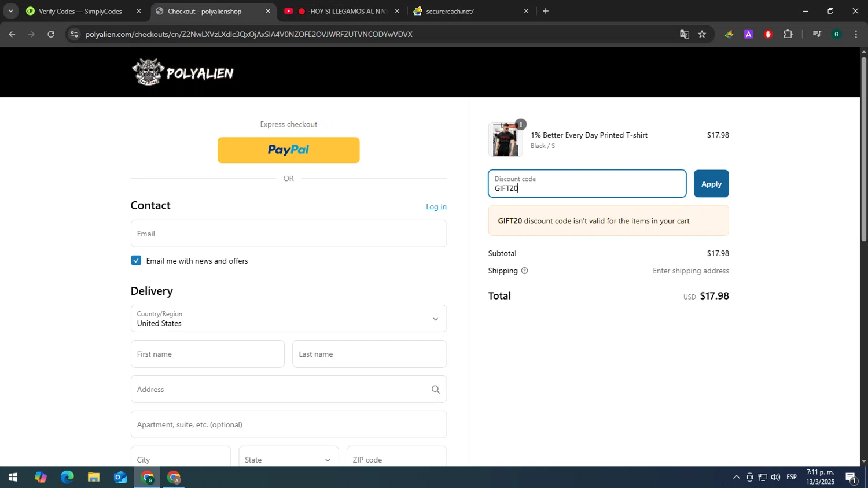The width and height of the screenshot is (868, 488).
Task: Close the securereach.net tab
Action: 526,11
